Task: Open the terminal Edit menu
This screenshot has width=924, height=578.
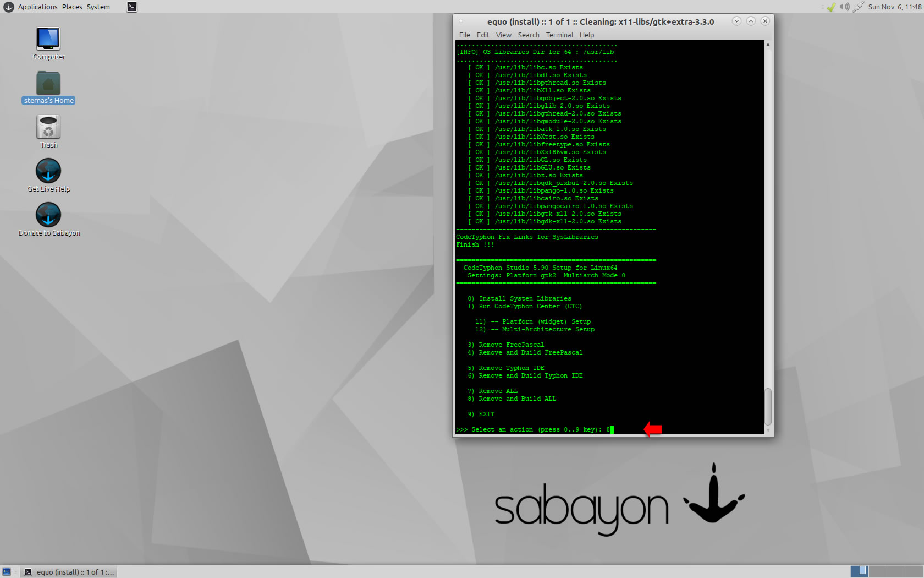Action: click(x=483, y=35)
